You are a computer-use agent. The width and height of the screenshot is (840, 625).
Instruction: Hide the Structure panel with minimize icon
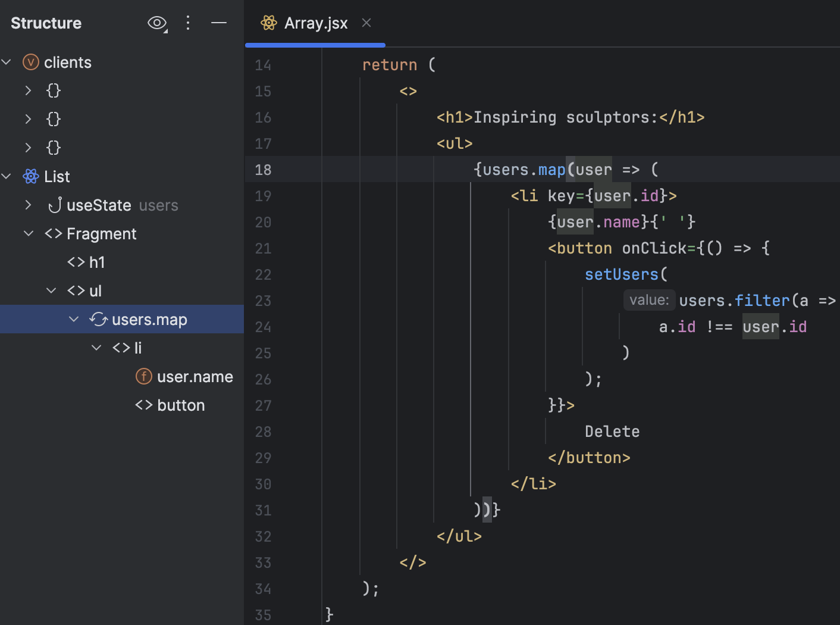219,23
